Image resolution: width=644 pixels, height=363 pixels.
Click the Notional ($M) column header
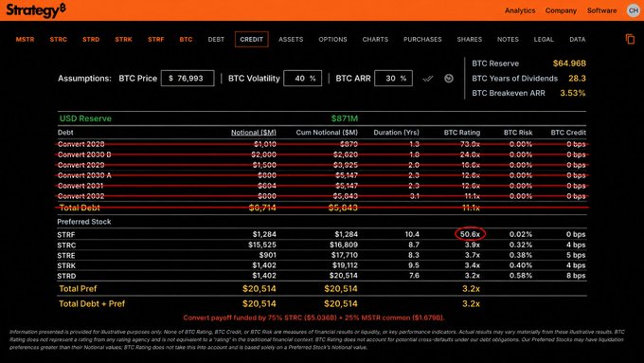coord(254,133)
